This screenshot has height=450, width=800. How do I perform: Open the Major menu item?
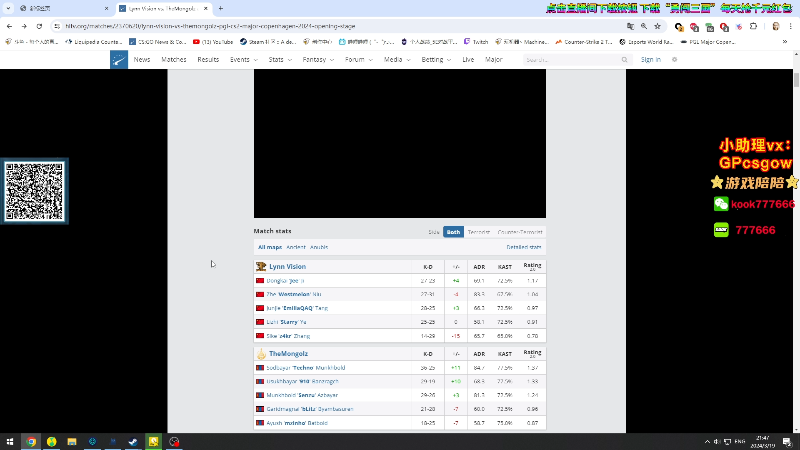(493, 60)
